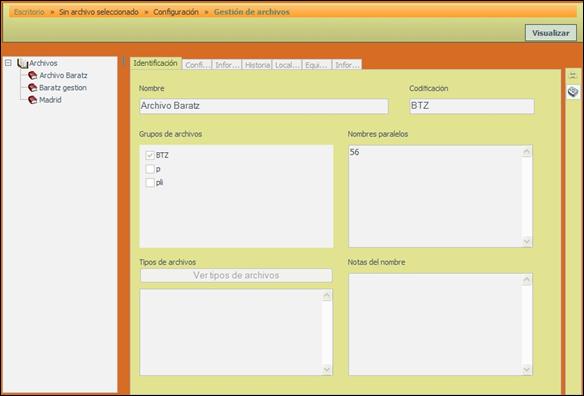
Task: Toggle the BTZ group checkbox
Action: pyautogui.click(x=150, y=155)
